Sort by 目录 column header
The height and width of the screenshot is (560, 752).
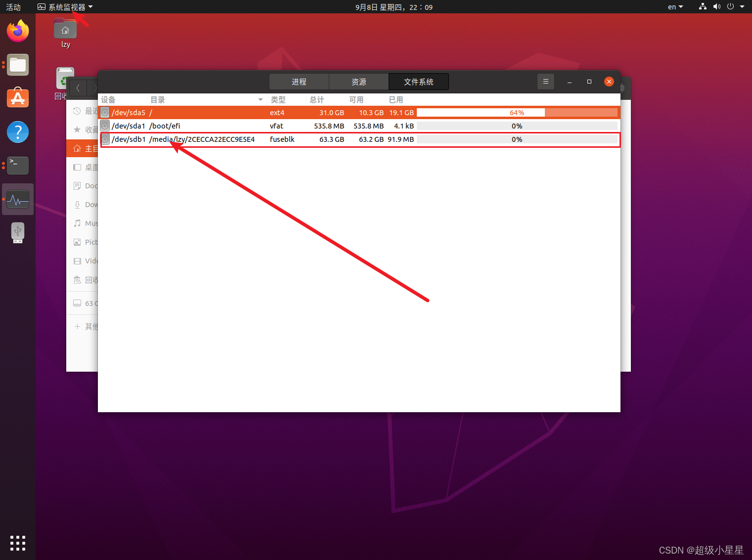207,100
